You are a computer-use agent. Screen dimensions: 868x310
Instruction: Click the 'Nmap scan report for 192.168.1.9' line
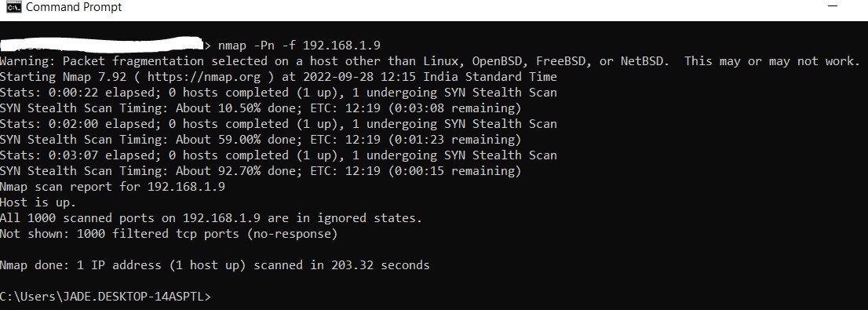112,187
